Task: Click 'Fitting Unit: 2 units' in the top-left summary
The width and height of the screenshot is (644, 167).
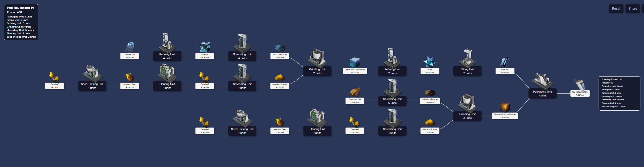Action: point(18,20)
